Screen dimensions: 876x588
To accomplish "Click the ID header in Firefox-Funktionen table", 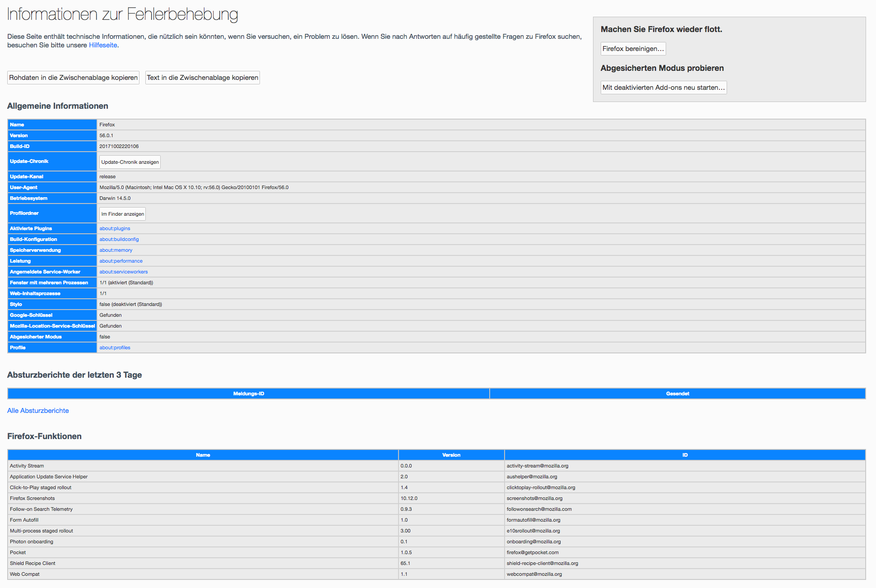I will click(685, 455).
